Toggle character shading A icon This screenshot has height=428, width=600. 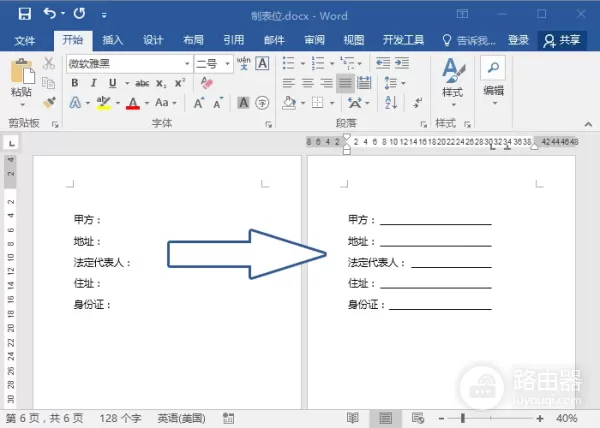click(x=243, y=103)
